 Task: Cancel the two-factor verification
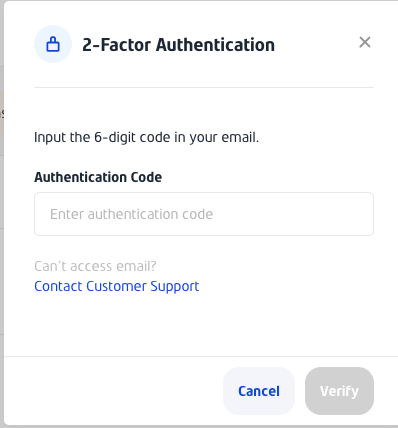[x=259, y=391]
